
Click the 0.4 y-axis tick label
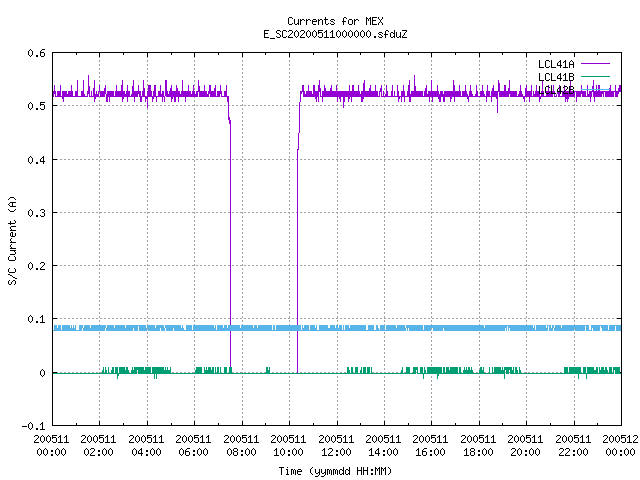pos(36,160)
